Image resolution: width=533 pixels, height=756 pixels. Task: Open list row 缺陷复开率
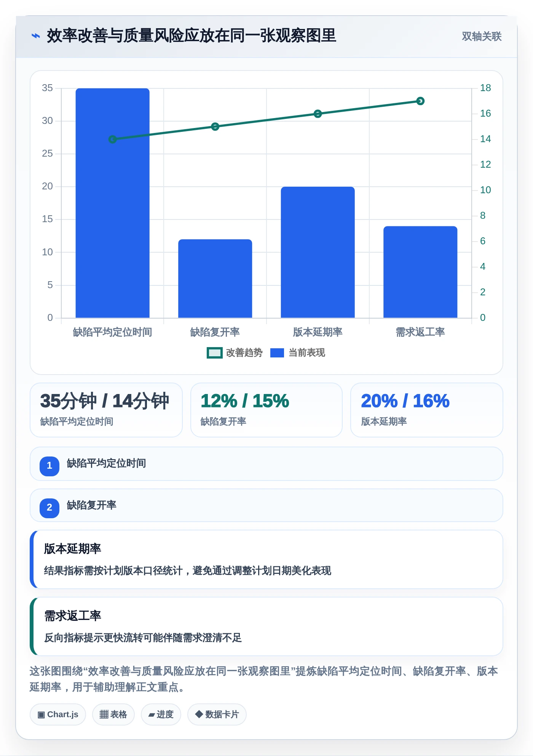point(266,505)
